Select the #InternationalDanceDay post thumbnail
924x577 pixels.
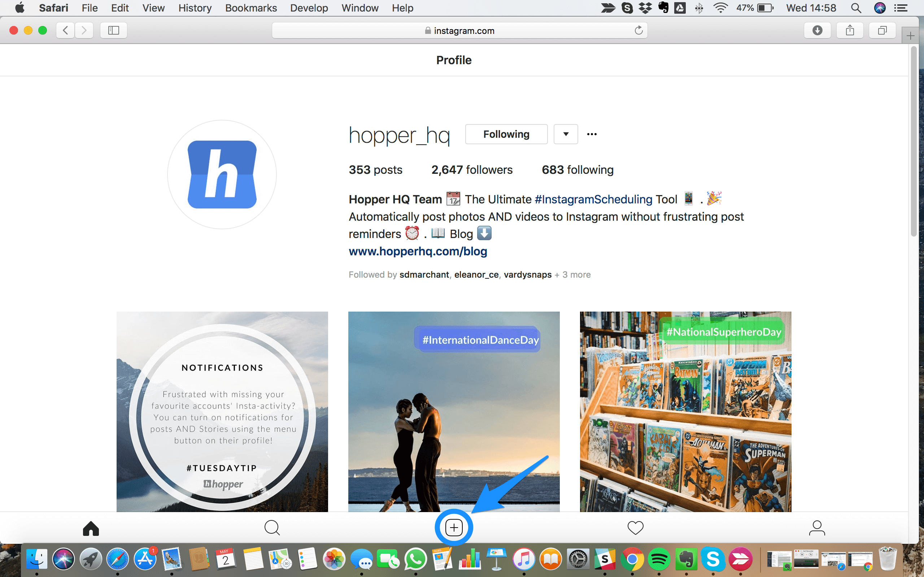[x=454, y=411]
